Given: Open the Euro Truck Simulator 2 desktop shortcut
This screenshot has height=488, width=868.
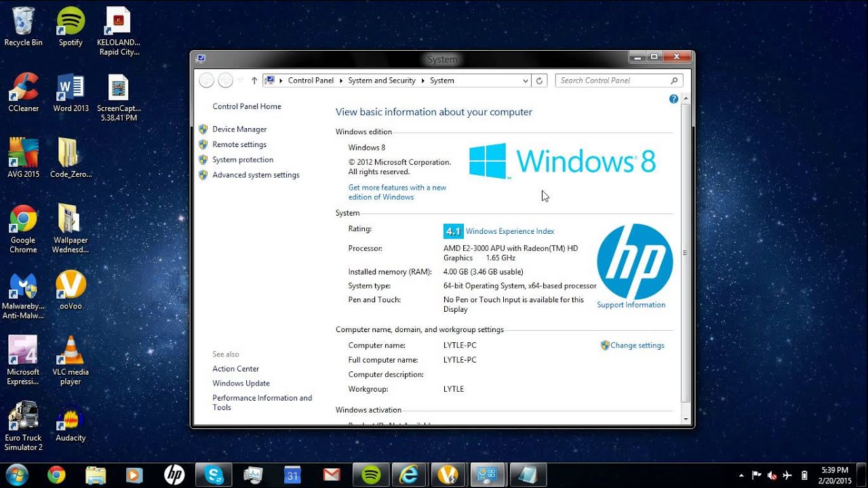Looking at the screenshot, I should click(23, 426).
